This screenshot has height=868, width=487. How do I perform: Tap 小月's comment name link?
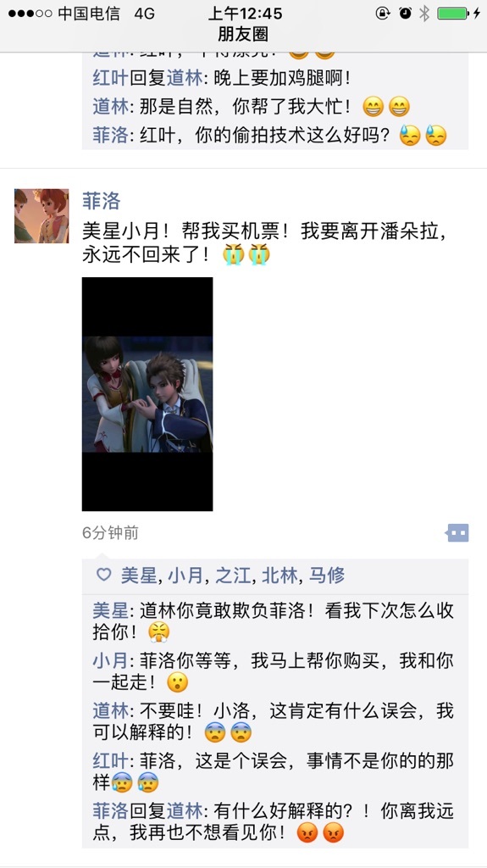(x=110, y=660)
